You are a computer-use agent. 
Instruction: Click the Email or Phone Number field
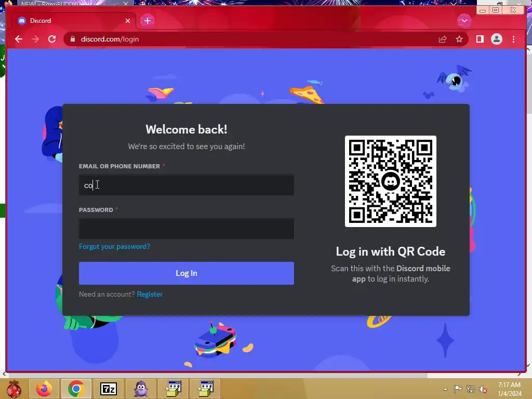(187, 185)
